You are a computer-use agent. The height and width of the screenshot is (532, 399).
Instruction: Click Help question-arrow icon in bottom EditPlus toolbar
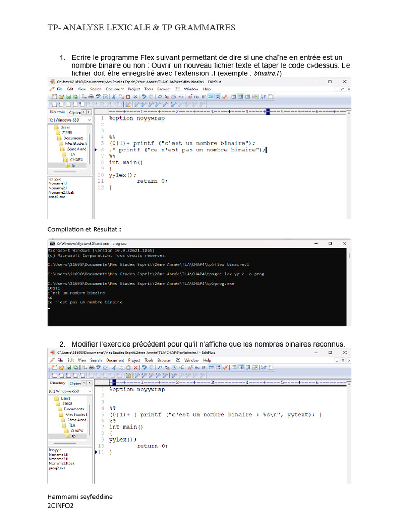263,367
